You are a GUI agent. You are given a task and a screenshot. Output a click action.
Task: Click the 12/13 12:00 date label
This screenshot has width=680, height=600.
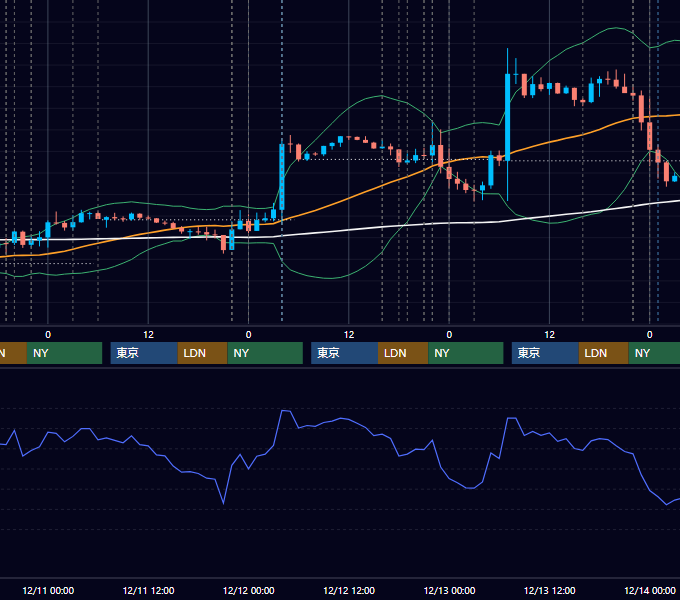coord(549,590)
